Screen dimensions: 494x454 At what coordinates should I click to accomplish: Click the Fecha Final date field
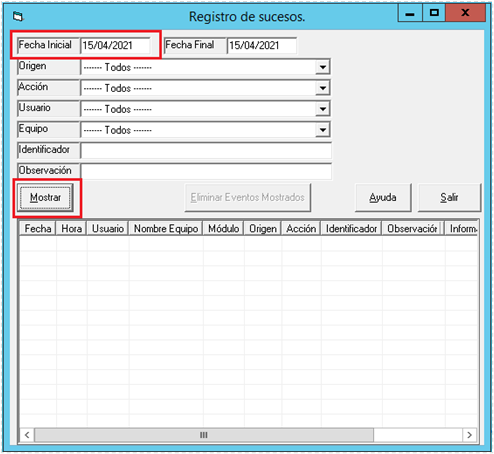262,45
